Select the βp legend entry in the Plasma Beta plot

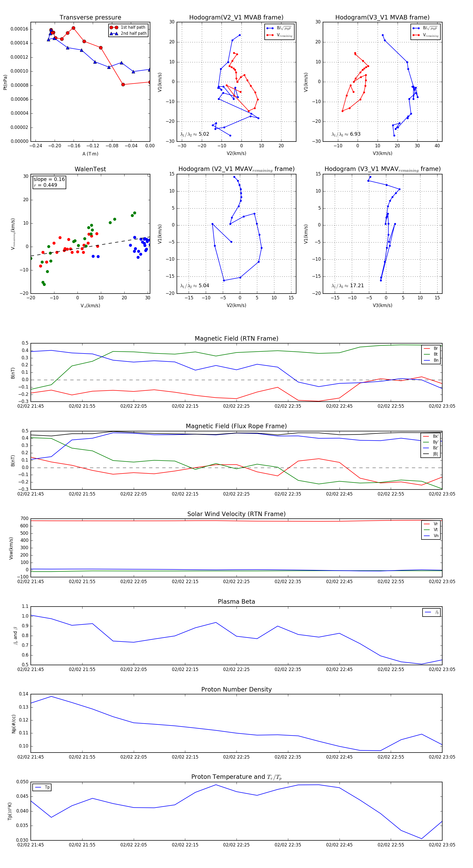pyautogui.click(x=432, y=612)
